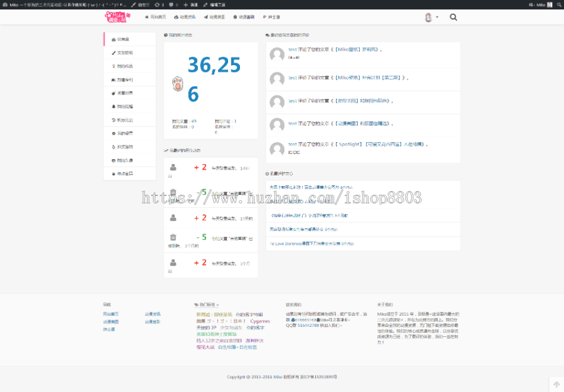Click avatar beside the 萝莉风 comment
The height and width of the screenshot is (392, 564).
[277, 54]
